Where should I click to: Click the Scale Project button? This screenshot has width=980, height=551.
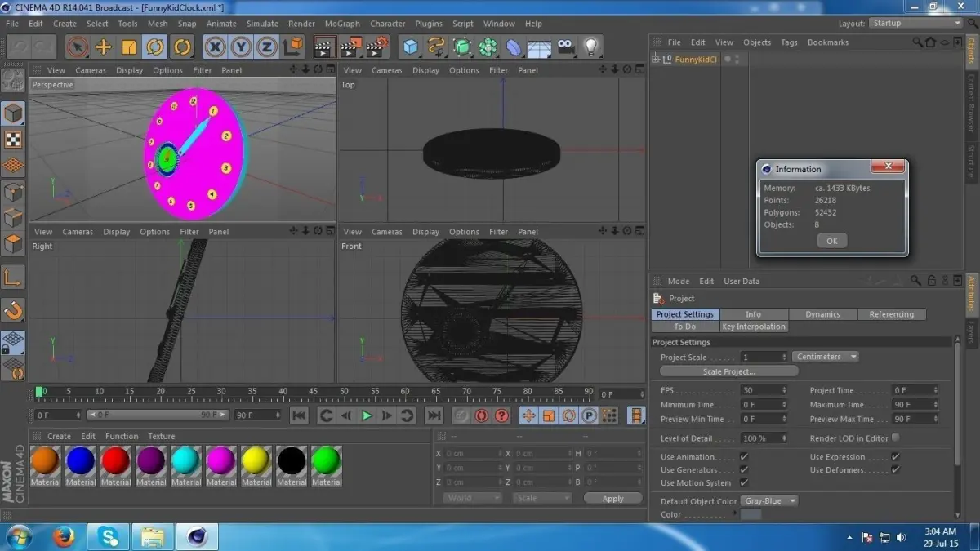[728, 371]
